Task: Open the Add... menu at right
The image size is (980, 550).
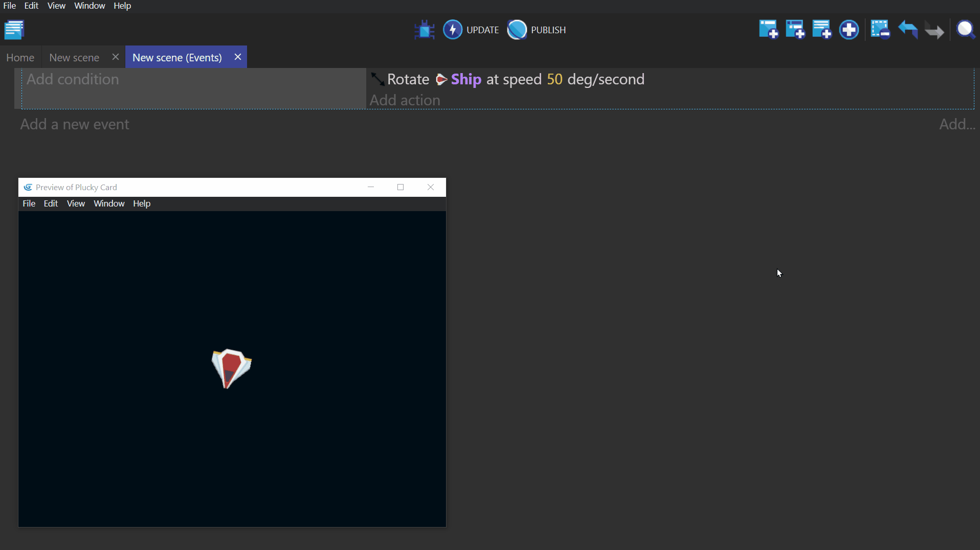Action: 956,124
